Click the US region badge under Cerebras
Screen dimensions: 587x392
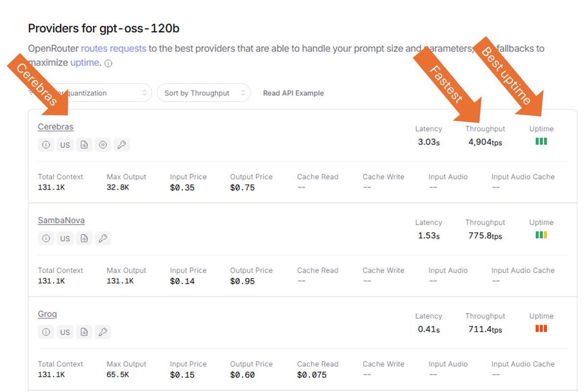point(65,145)
